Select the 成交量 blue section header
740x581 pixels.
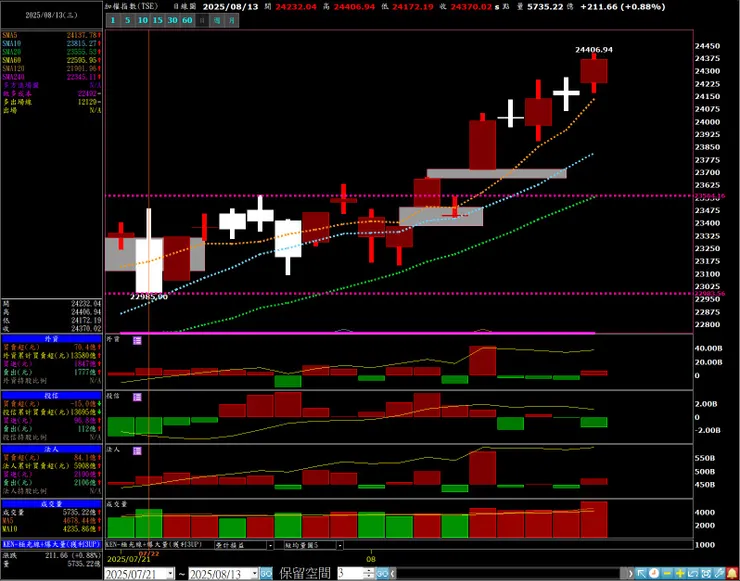coord(51,504)
